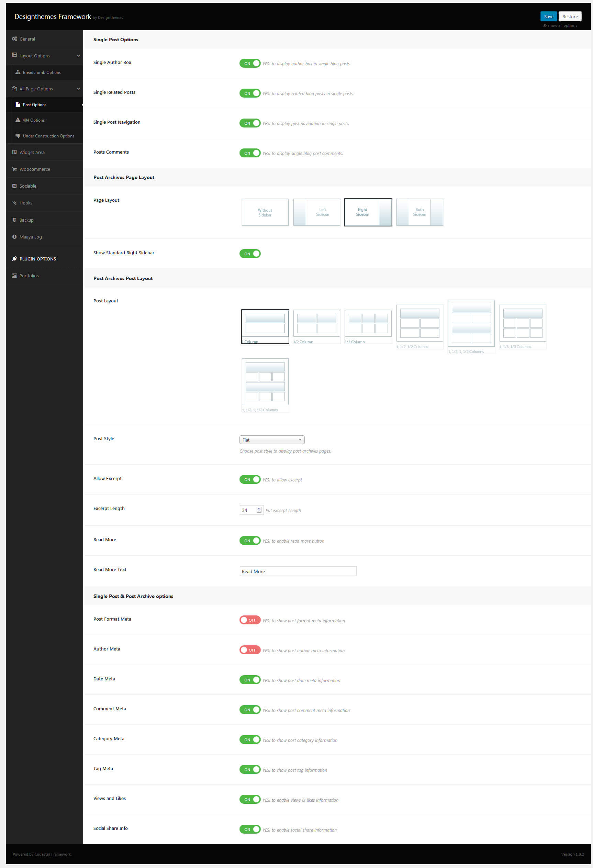Choose 1, 1/3, 1, 1/3 Columns layout
This screenshot has height=868, width=593.
265,385
